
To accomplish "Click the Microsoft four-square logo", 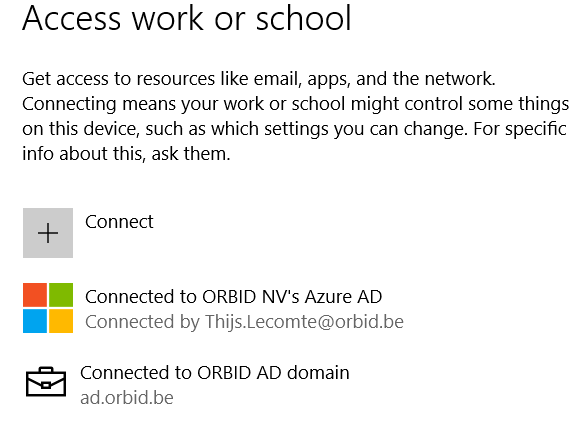I will point(48,308).
